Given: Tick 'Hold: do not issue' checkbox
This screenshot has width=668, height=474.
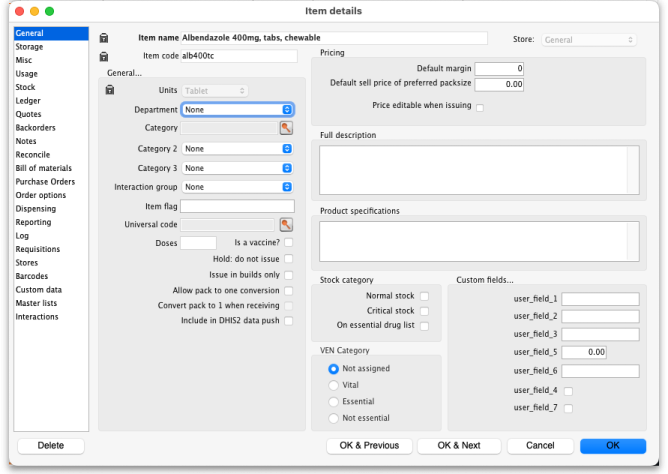Looking at the screenshot, I should point(289,258).
